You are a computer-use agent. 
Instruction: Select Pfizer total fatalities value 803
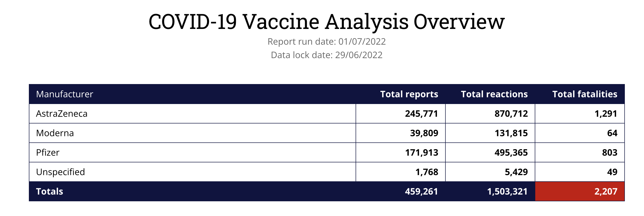click(x=609, y=153)
